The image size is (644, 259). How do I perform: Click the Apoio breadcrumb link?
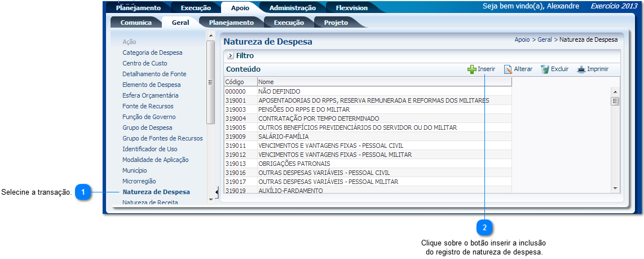click(x=522, y=40)
